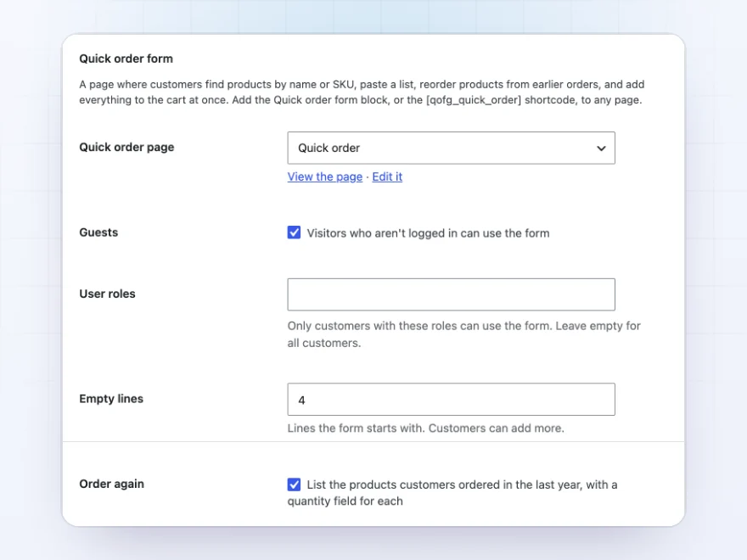Uncheck the Order again checkbox
Viewport: 747px width, 560px height.
[x=294, y=484]
